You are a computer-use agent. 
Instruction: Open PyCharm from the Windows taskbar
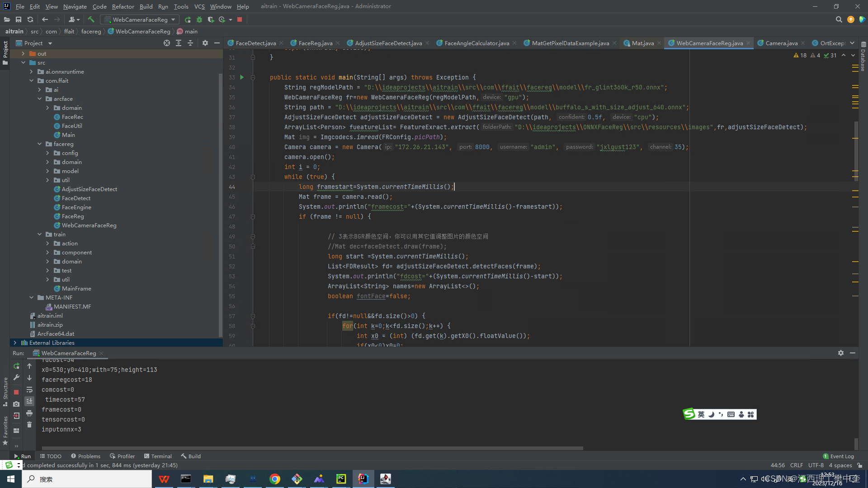point(341,479)
